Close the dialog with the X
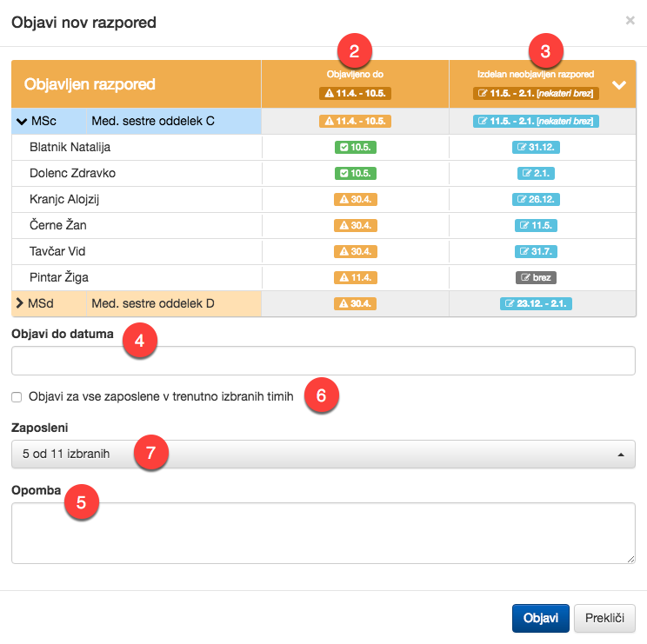Viewport: 647px width, 644px height. [x=630, y=21]
